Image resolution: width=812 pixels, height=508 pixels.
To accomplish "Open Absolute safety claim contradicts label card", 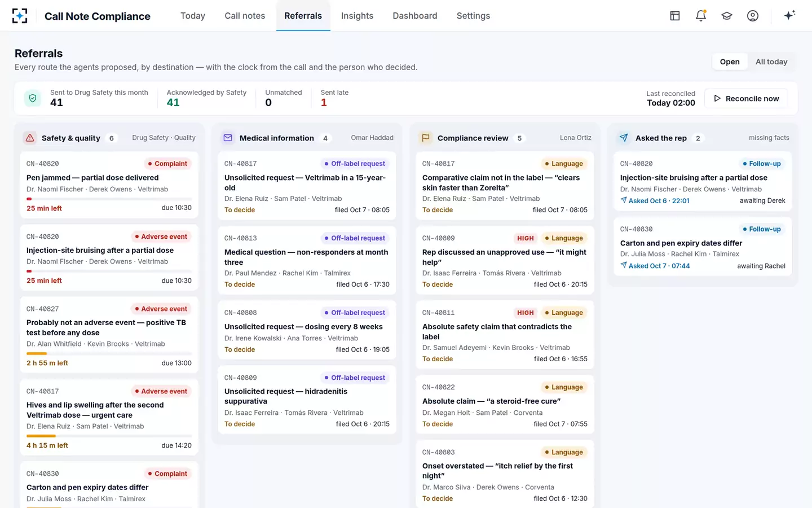I will tap(505, 335).
